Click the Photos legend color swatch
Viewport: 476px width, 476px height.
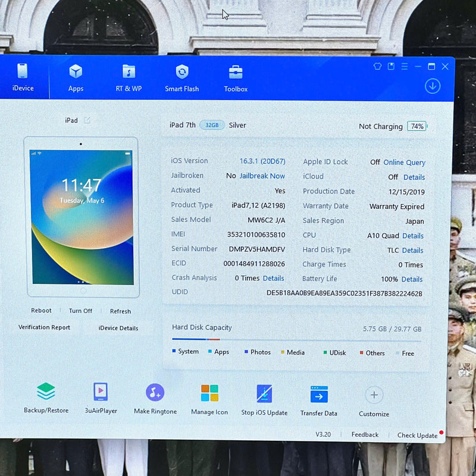coord(246,352)
